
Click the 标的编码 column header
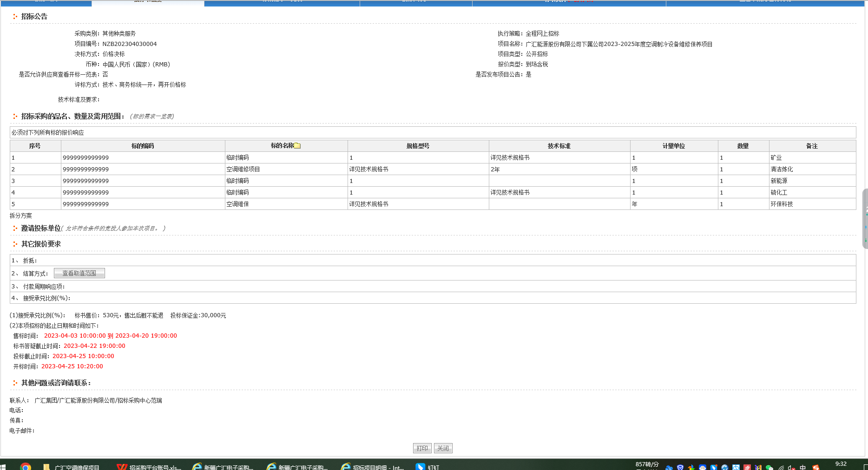point(143,146)
